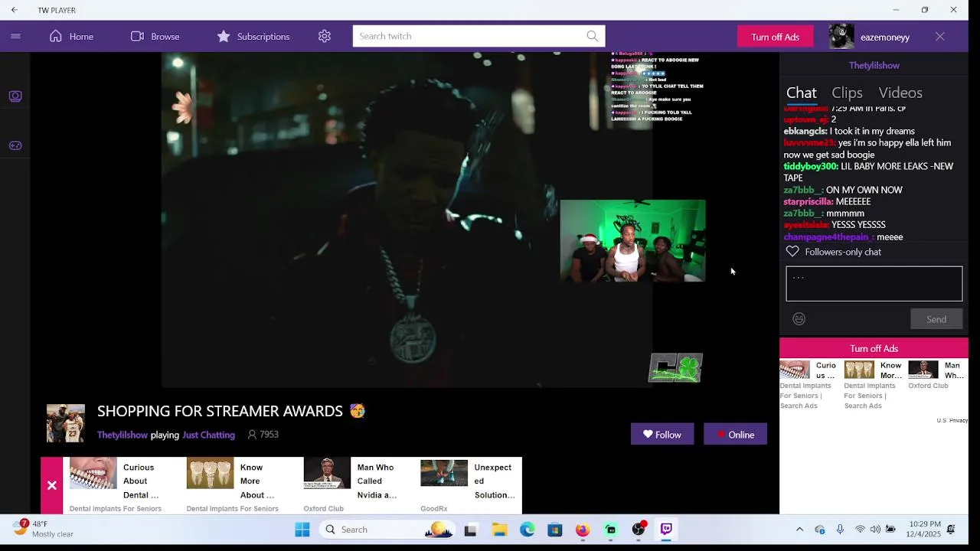Open the Just Chatting category link

208,435
